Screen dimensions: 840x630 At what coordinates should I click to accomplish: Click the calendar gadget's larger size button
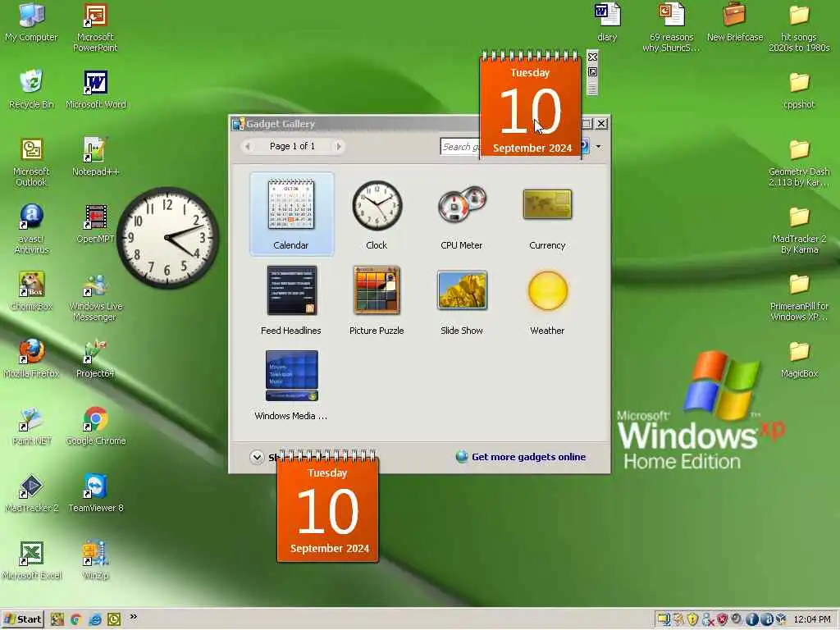click(x=592, y=72)
